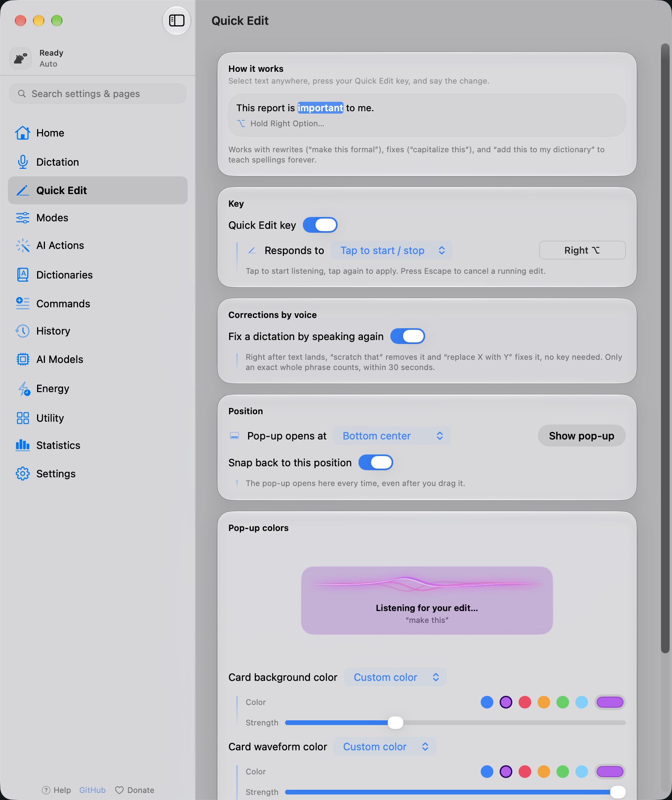Click the Energy bolt icon
Viewport: 672px width, 800px height.
click(x=24, y=389)
